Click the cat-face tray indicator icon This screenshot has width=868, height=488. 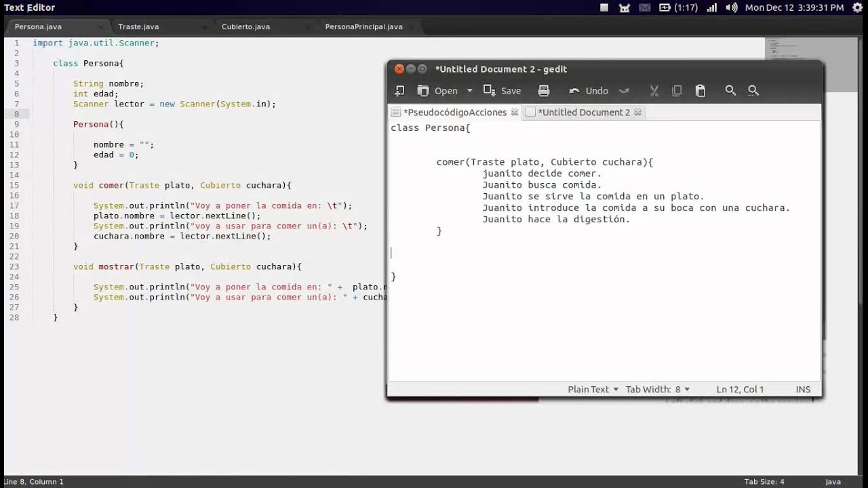[x=625, y=7]
